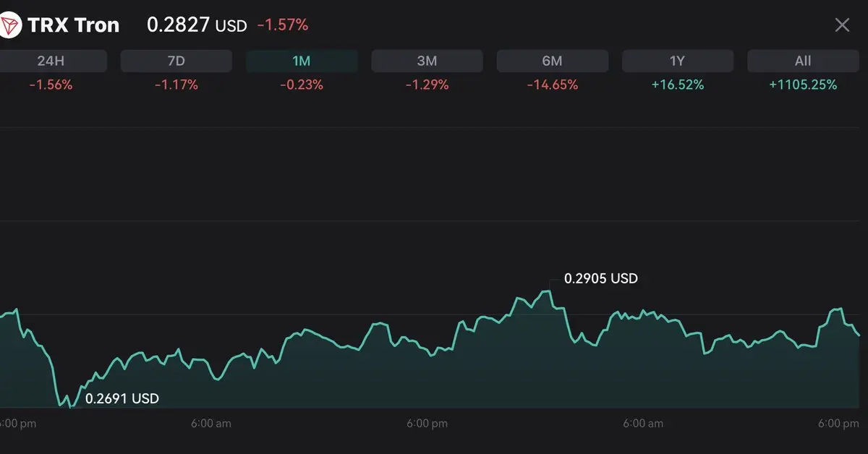Viewport: 868px width, 454px height.
Task: Open the All time range
Action: [802, 61]
